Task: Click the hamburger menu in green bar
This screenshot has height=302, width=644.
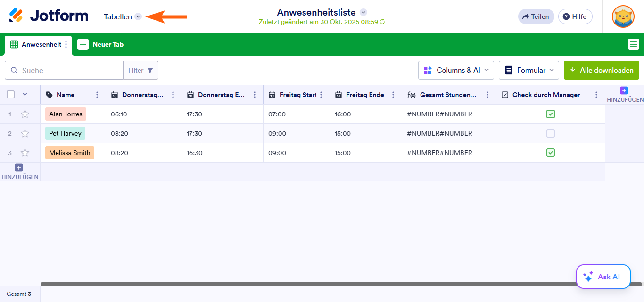Action: coord(633,44)
